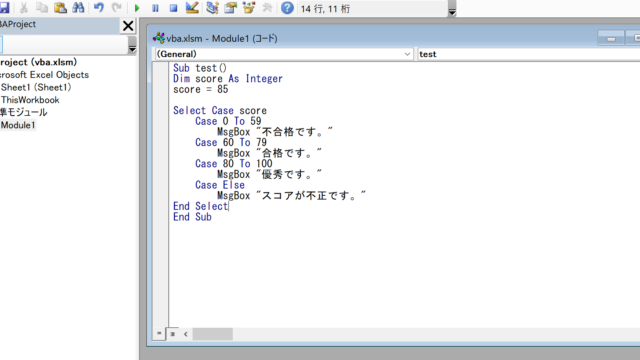Stop execution with the Reset square icon

173,8
